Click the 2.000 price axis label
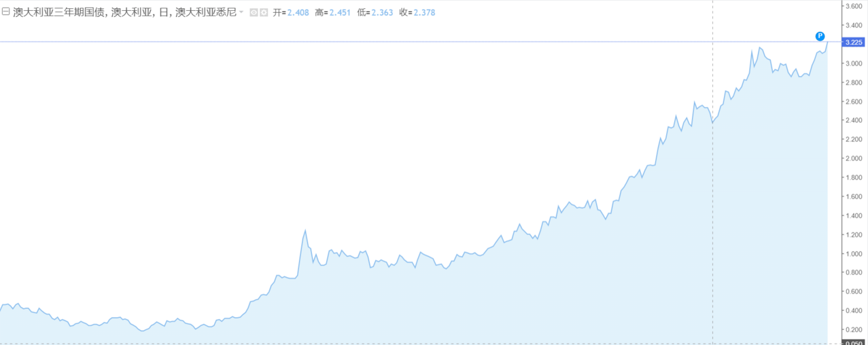868x345 pixels. [x=853, y=158]
